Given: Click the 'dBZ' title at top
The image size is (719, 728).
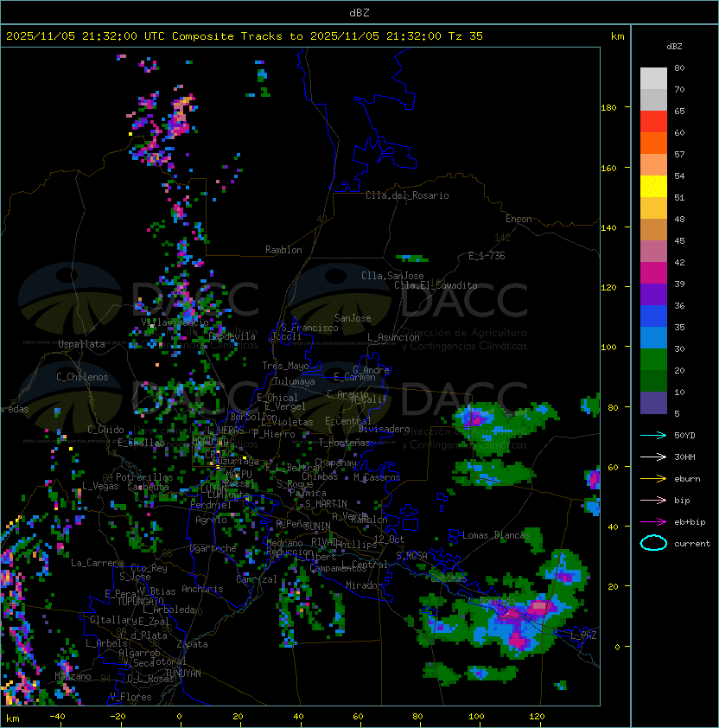Looking at the screenshot, I should point(359,13).
